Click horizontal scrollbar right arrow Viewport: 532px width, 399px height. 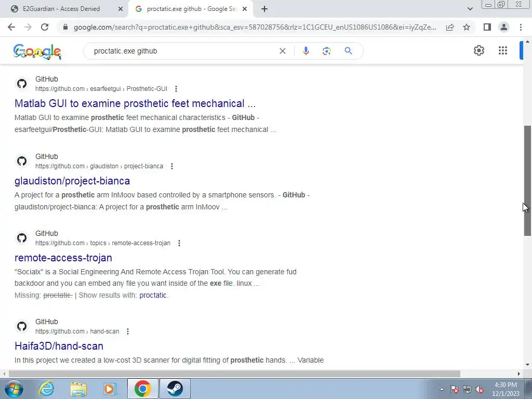[519, 374]
